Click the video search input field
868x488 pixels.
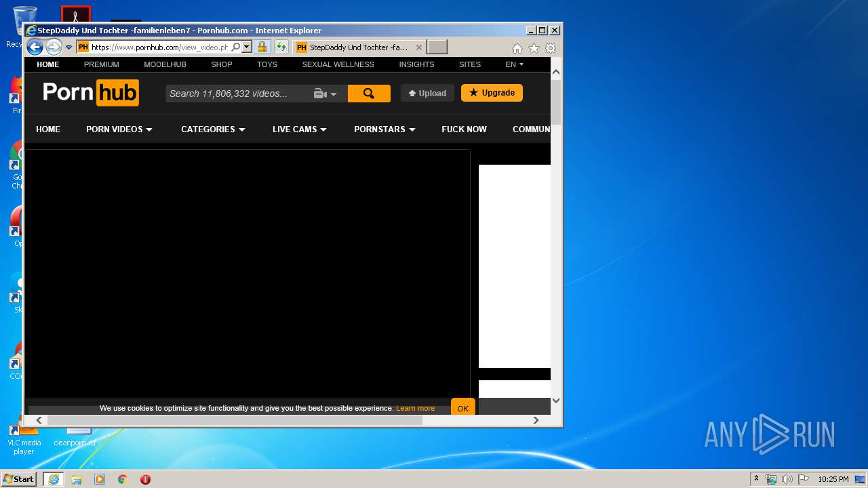239,94
